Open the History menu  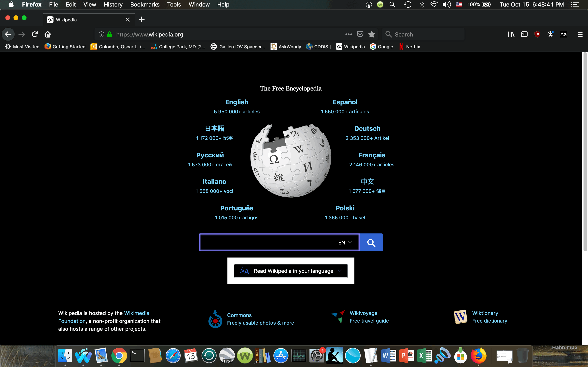[113, 5]
